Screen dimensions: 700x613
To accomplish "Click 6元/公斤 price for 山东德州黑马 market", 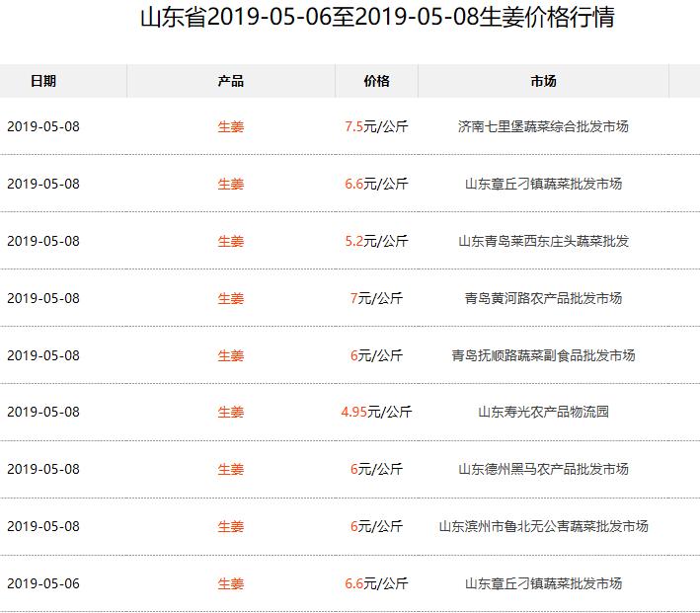I will (376, 469).
